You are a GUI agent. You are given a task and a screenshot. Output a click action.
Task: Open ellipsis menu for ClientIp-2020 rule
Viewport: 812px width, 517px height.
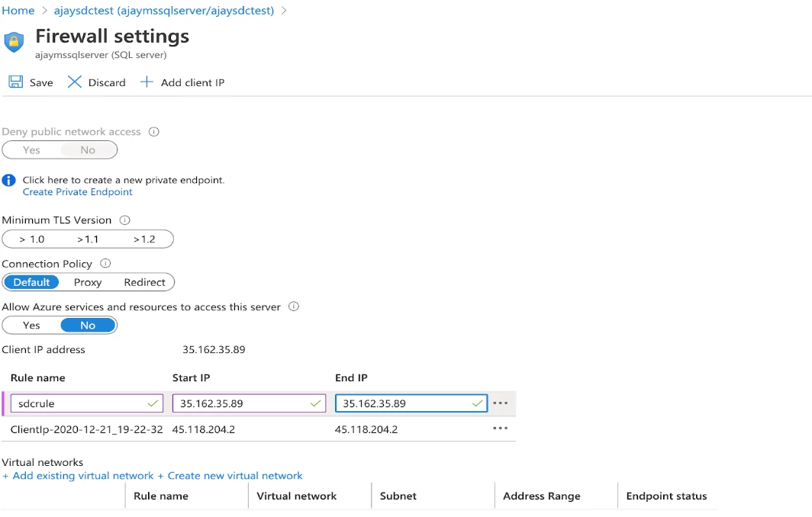[x=500, y=428]
